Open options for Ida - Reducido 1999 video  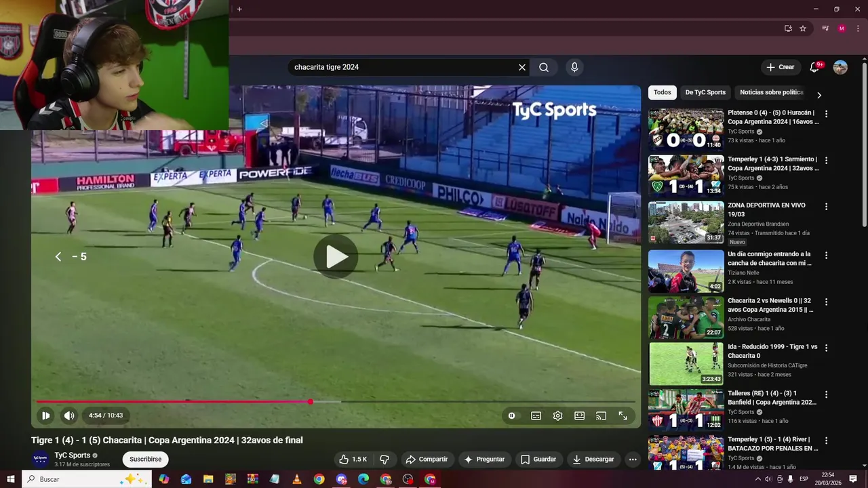pos(826,348)
